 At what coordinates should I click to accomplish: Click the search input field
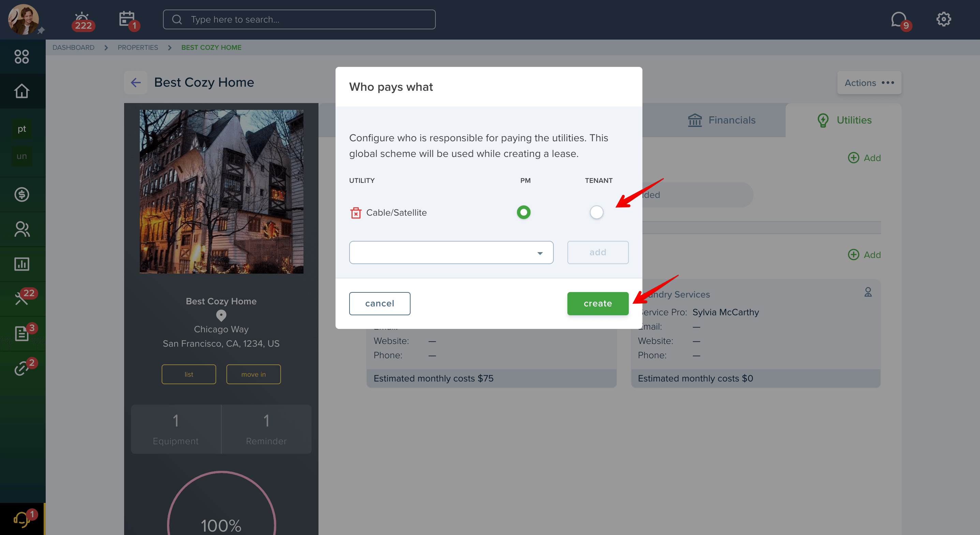299,19
